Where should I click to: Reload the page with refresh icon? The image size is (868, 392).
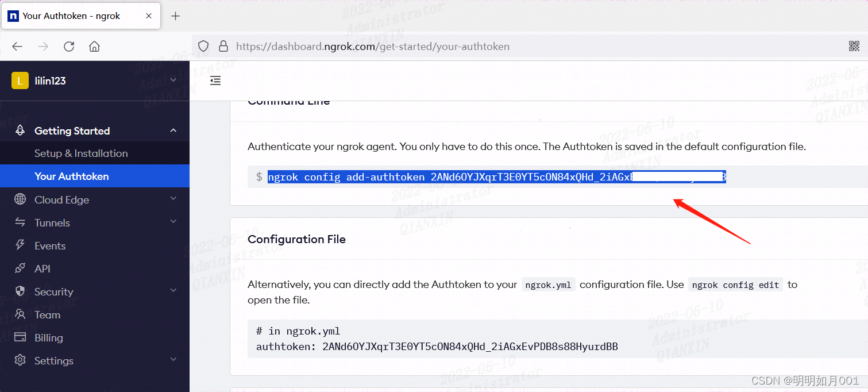[x=69, y=47]
